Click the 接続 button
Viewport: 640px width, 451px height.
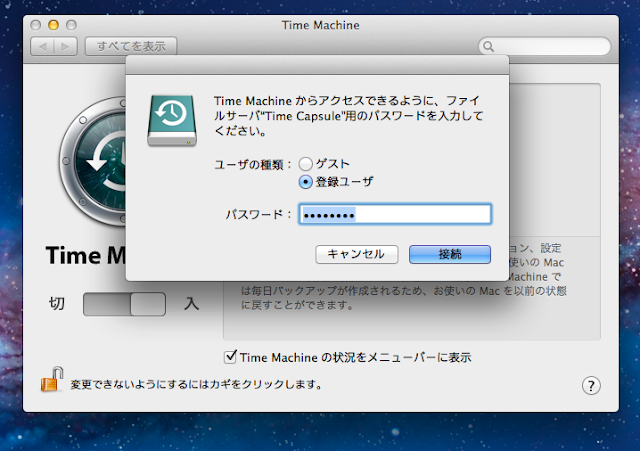coord(450,254)
